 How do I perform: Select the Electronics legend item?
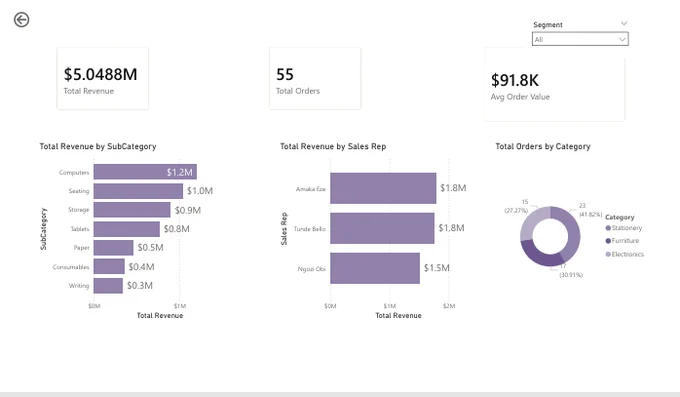point(624,254)
